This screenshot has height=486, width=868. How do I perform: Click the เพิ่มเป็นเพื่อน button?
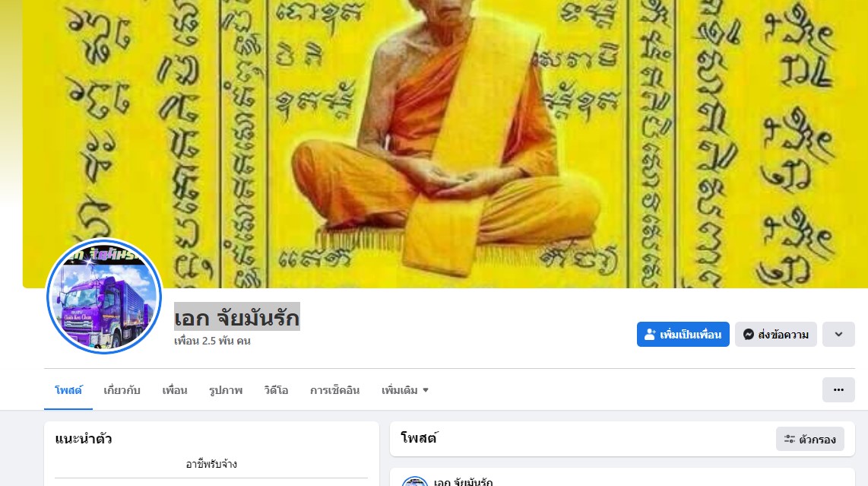683,334
